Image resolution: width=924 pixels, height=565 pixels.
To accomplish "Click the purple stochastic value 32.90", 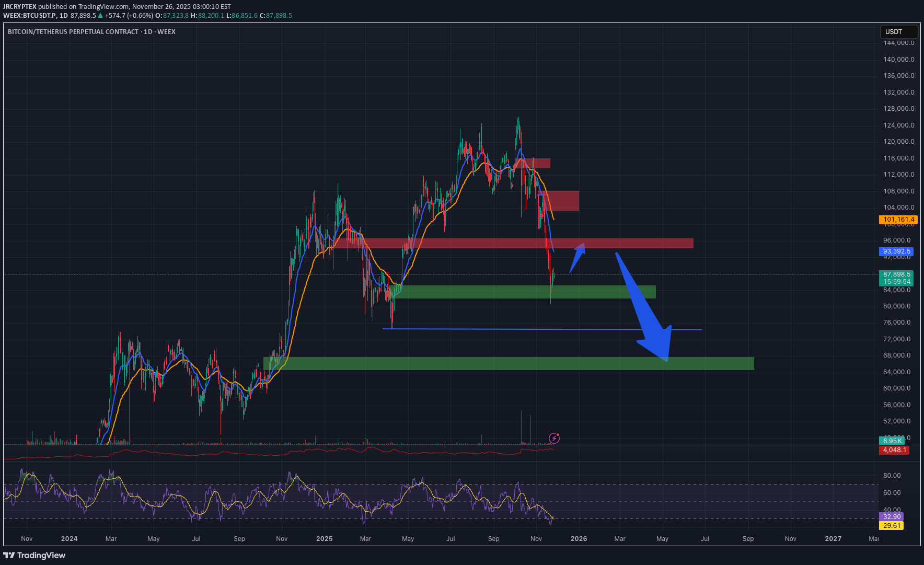I will 891,516.
